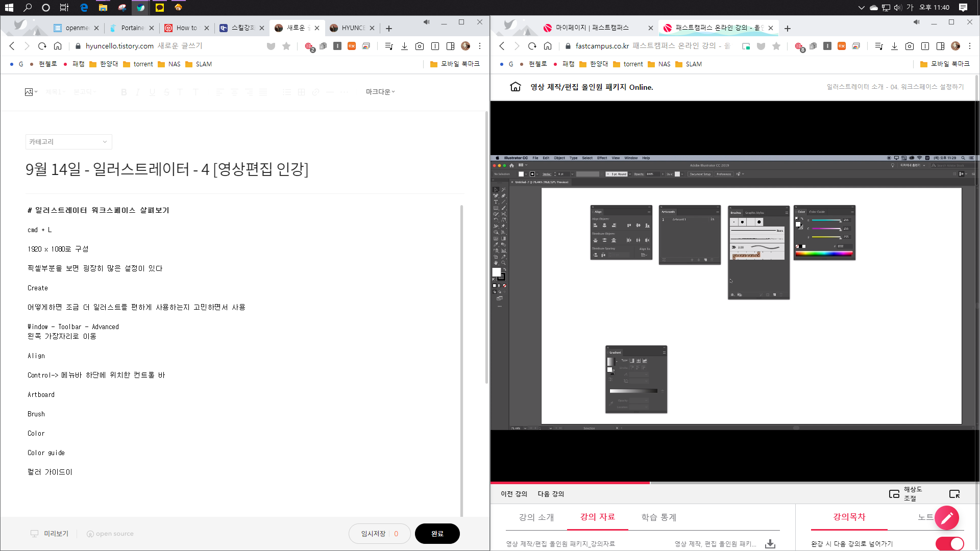Click the home icon on Fastcampus lecture page
The width and height of the screenshot is (980, 551).
(516, 87)
